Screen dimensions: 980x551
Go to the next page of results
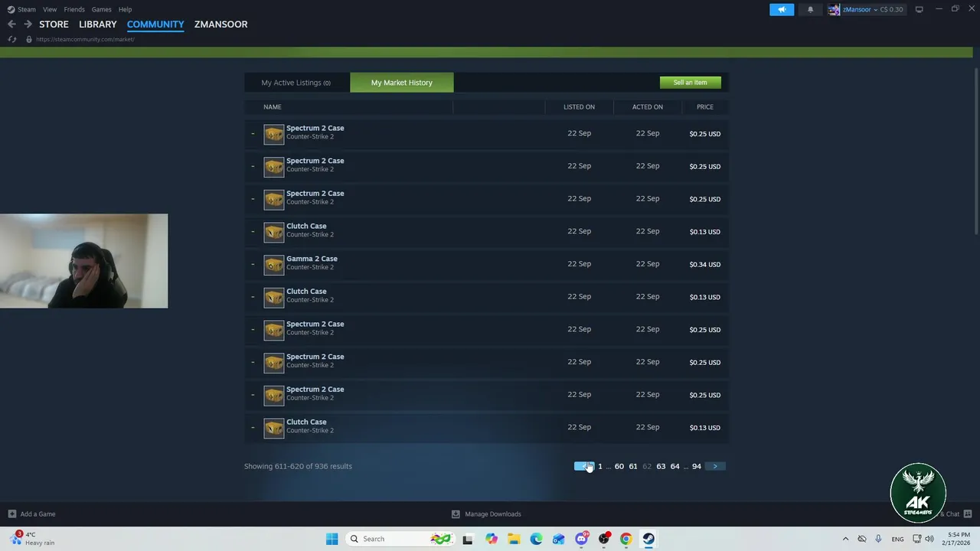pyautogui.click(x=715, y=466)
